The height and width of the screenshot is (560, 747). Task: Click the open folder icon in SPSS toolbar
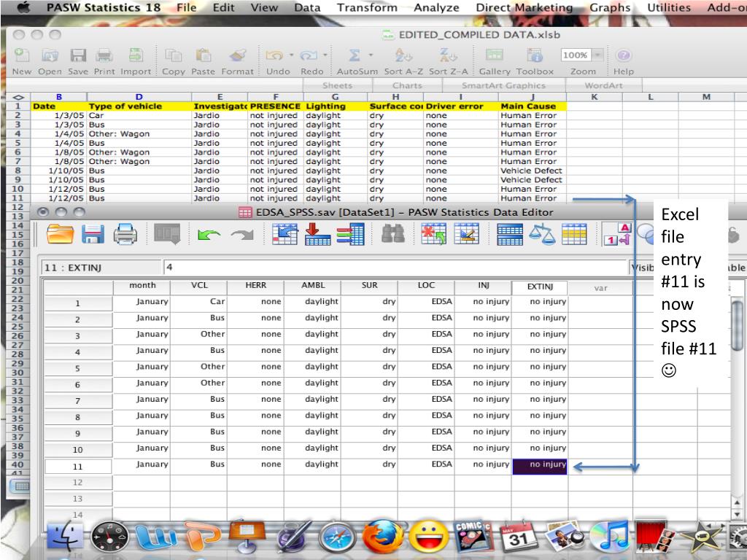coord(61,234)
